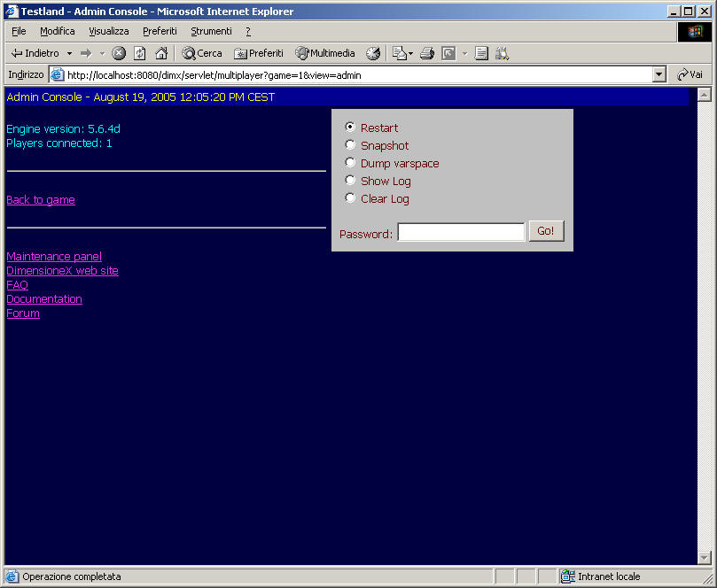Maximize the Internet Explorer window
Viewport: 717px width, 588px height.
(x=688, y=12)
